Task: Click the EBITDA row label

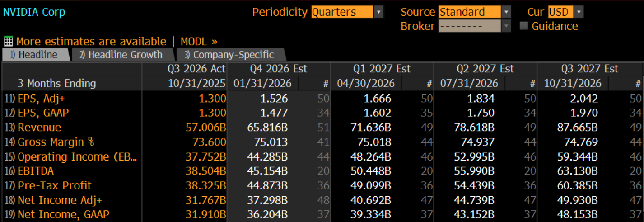Action: click(x=36, y=171)
